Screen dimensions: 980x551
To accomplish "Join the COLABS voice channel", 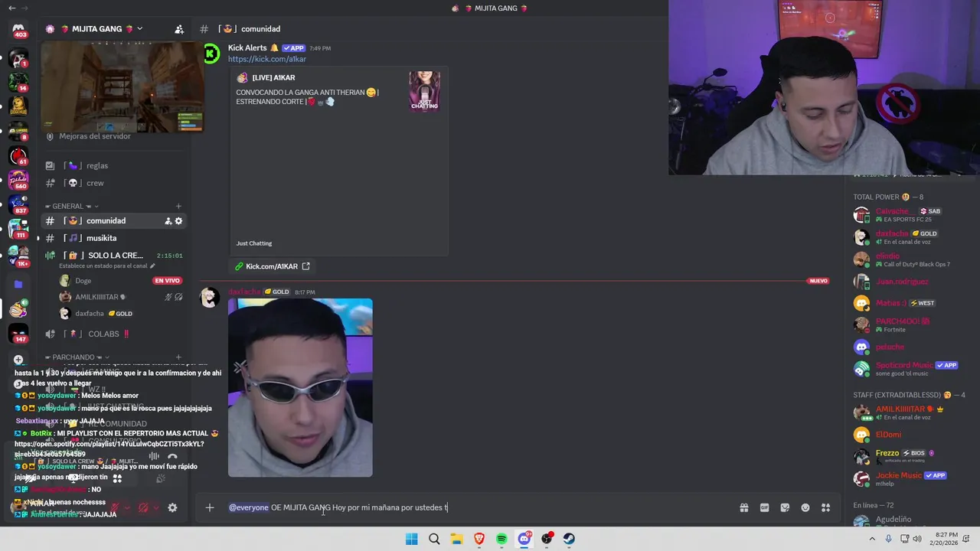I will [x=116, y=334].
